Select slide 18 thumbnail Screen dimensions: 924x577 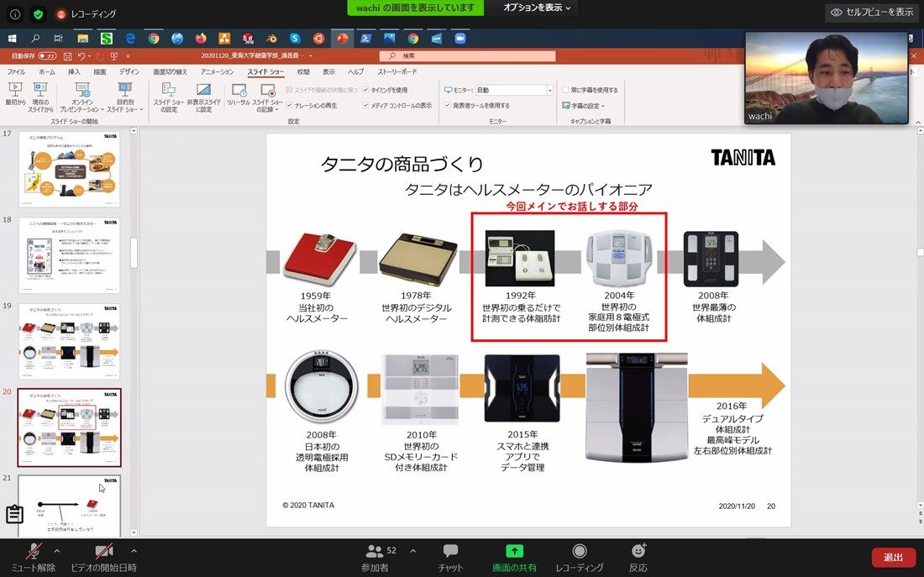pos(70,255)
